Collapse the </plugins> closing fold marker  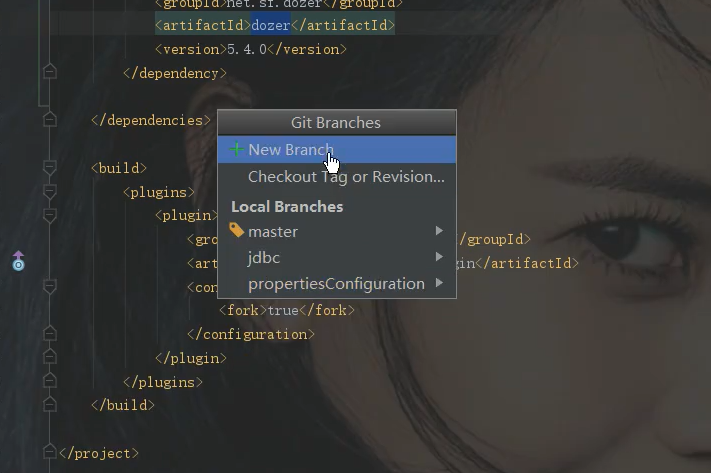click(x=49, y=381)
